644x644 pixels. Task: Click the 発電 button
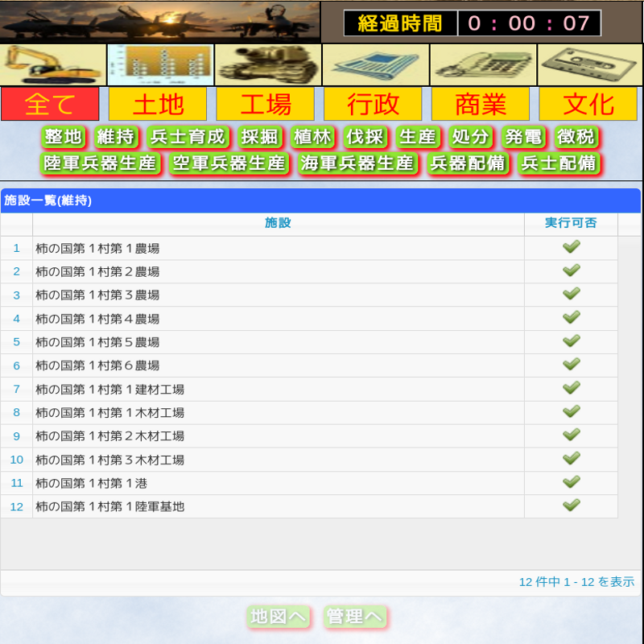523,137
